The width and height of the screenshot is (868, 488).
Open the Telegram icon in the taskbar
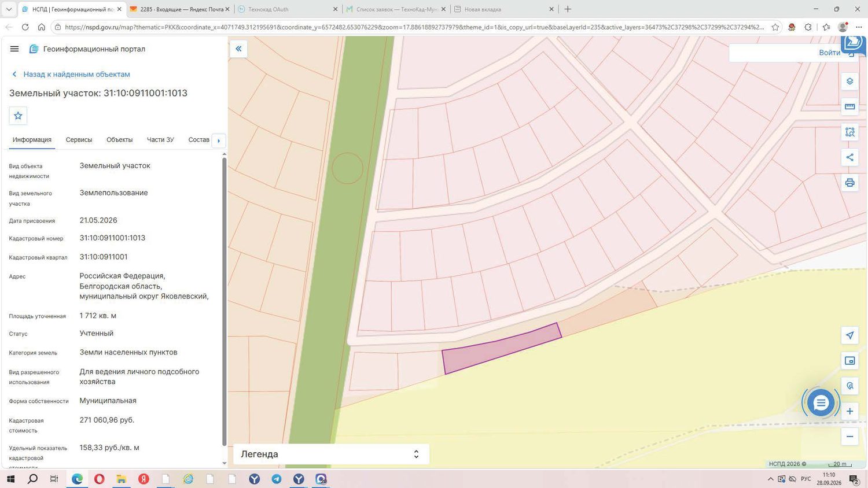(277, 479)
